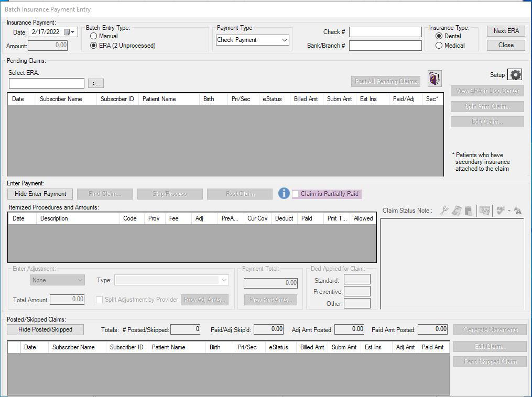Click the copy icon in Claim Status Note

[x=457, y=211]
